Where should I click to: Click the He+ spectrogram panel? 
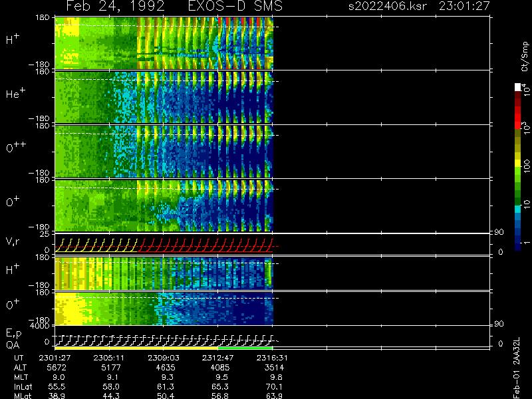pos(164,97)
